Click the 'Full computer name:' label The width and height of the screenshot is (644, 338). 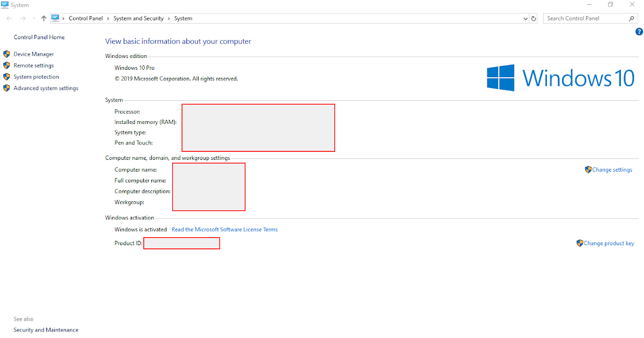click(x=141, y=181)
